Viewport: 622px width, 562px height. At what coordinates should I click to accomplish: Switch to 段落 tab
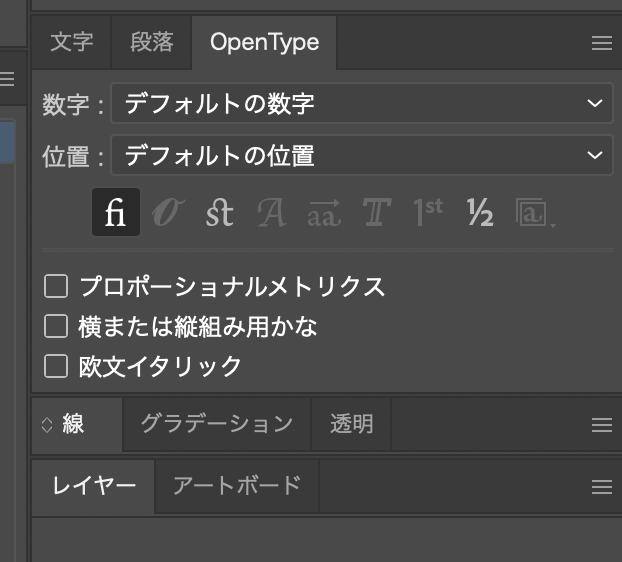[x=151, y=42]
